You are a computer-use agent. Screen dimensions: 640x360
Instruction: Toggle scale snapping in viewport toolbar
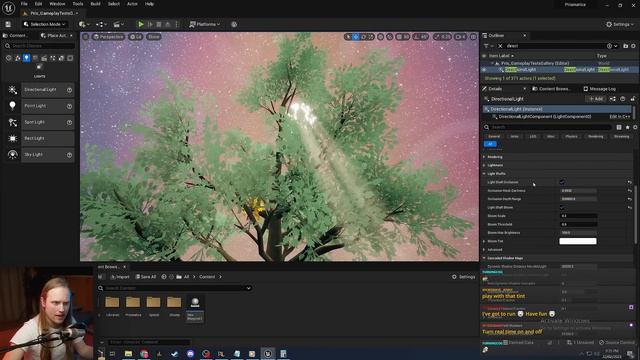pyautogui.click(x=437, y=37)
